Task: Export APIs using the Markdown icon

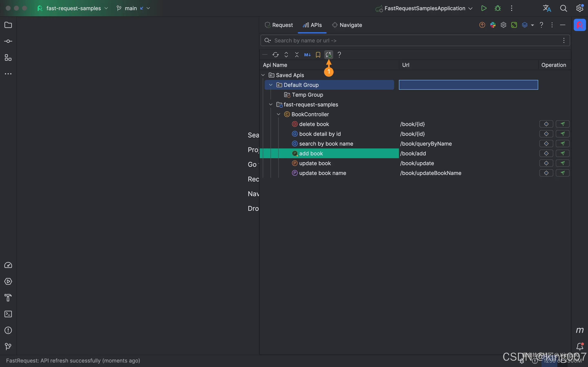Action: click(x=307, y=55)
